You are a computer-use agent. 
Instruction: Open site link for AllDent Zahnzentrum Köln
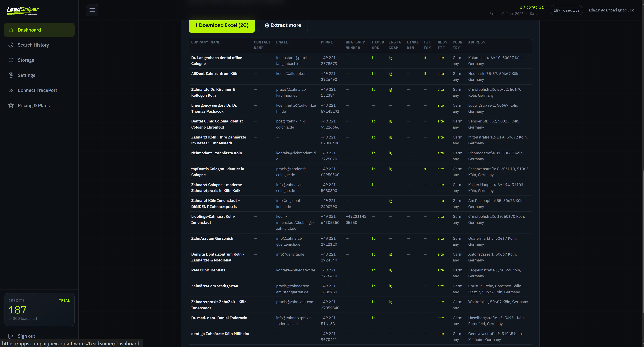[x=440, y=74]
